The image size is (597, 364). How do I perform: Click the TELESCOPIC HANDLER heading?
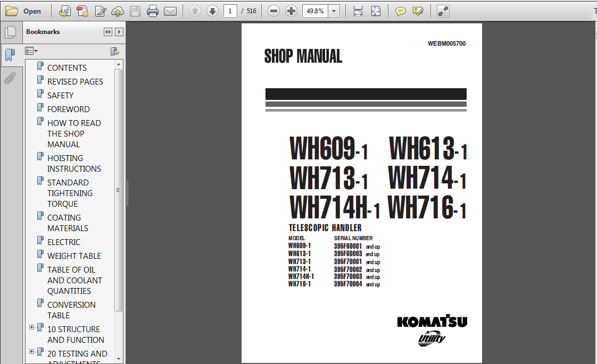[x=325, y=228]
